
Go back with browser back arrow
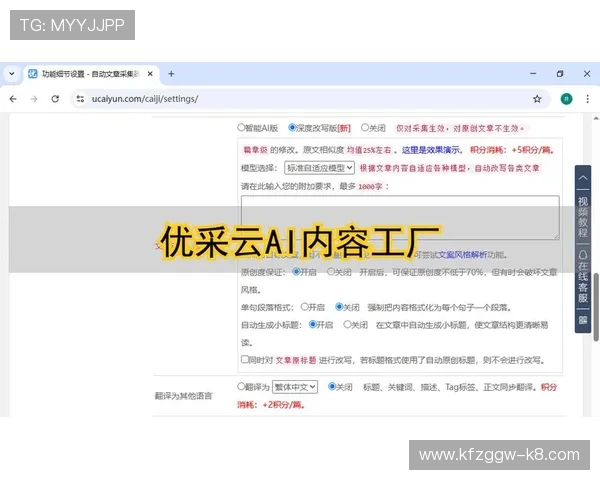coord(13,99)
